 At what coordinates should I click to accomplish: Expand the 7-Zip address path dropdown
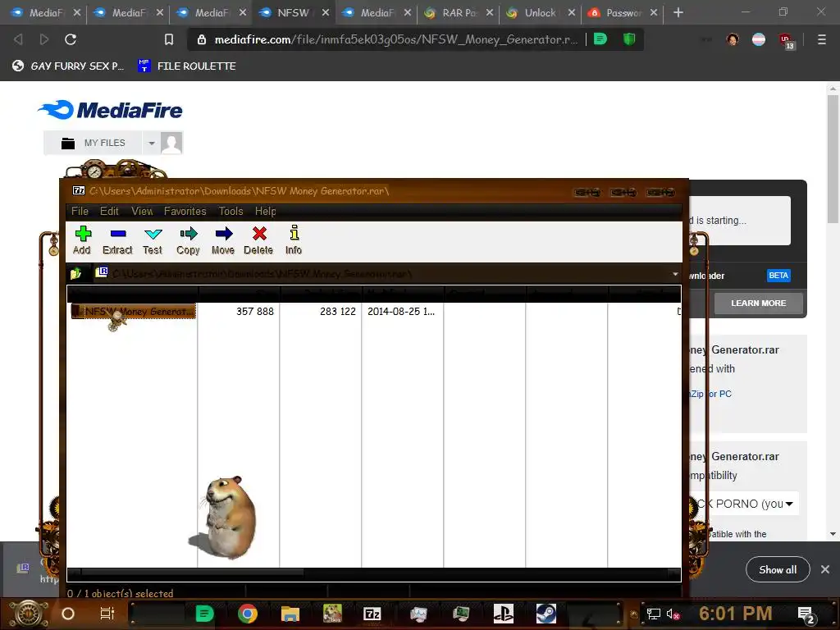tap(675, 274)
